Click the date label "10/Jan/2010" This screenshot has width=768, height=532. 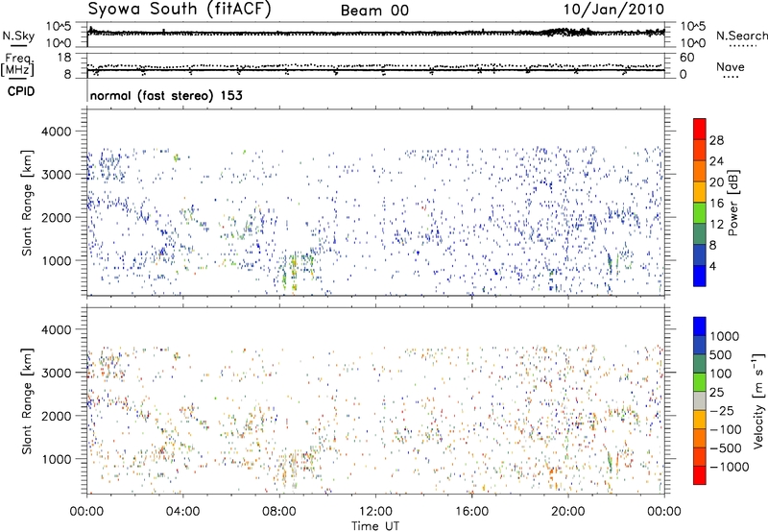tap(613, 10)
